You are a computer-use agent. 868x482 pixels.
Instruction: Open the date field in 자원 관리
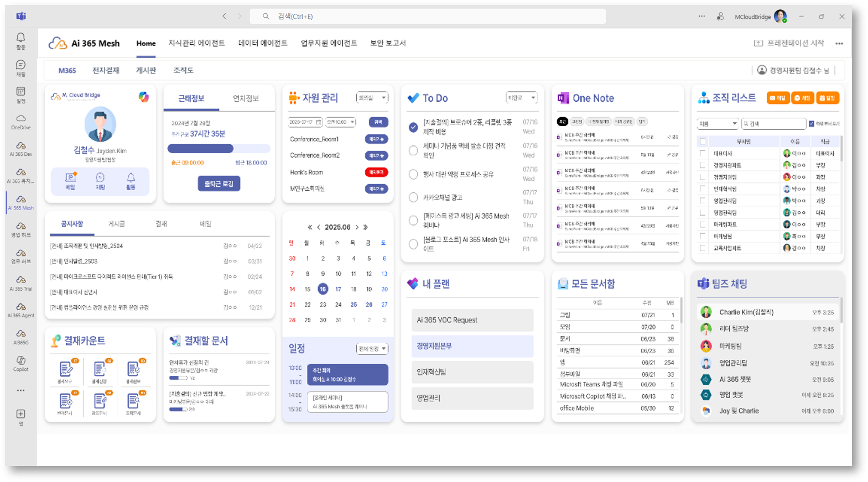click(305, 122)
